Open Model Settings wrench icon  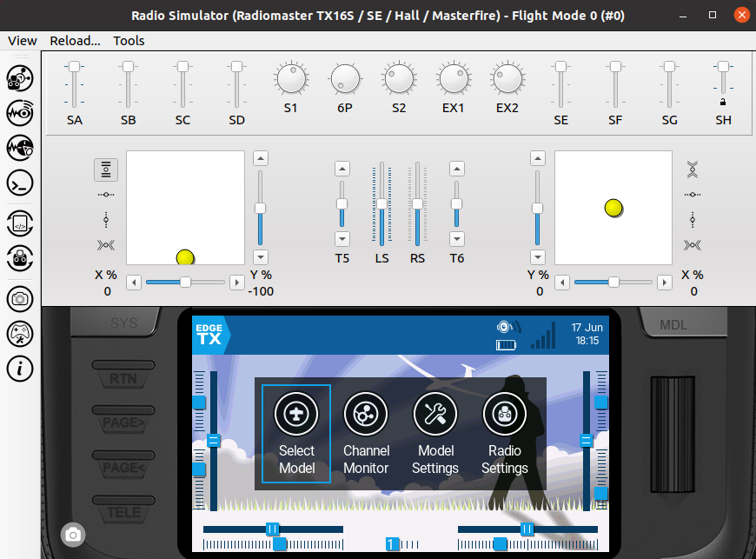(435, 414)
